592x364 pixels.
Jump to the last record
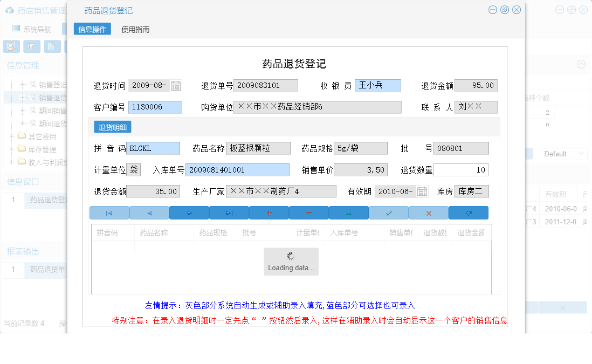tap(229, 212)
